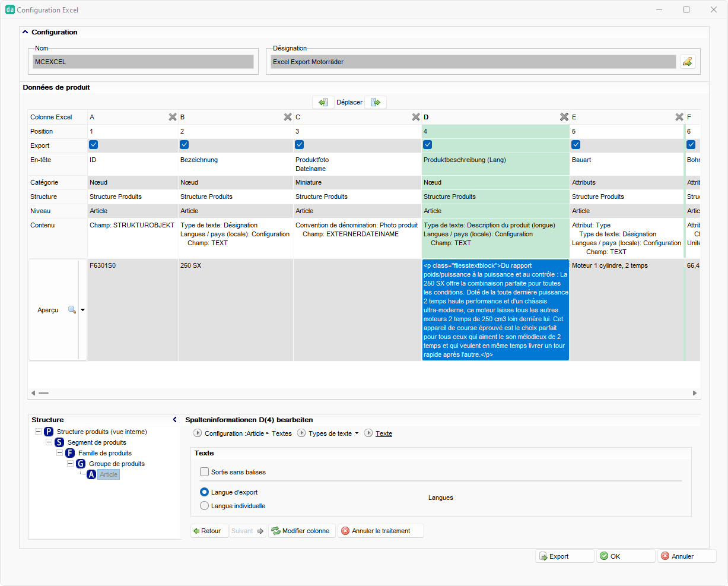Click blue A Article node icon
This screenshot has width=728, height=586.
91,474
